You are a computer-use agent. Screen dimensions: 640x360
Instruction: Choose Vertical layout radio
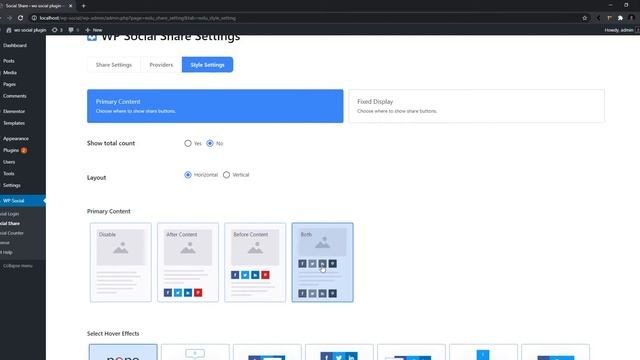227,175
